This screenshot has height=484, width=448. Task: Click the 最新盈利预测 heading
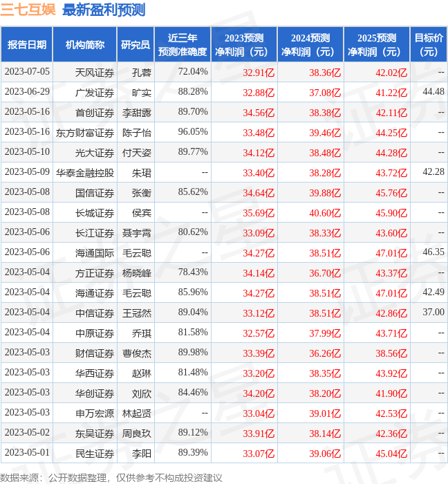point(104,10)
